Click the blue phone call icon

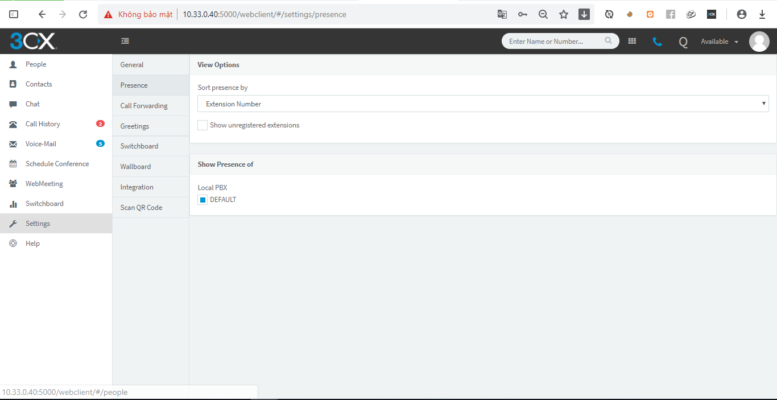[x=657, y=42]
